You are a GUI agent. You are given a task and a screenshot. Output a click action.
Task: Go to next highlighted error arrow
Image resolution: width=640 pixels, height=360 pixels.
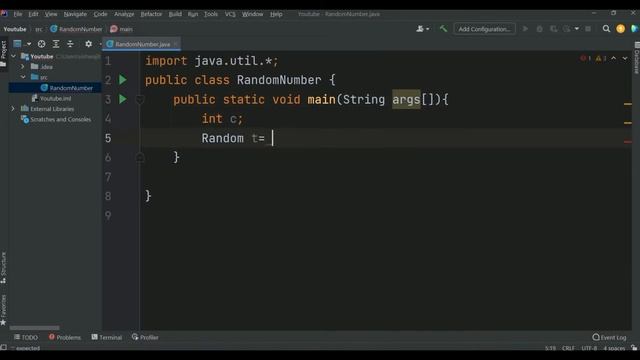click(x=625, y=58)
